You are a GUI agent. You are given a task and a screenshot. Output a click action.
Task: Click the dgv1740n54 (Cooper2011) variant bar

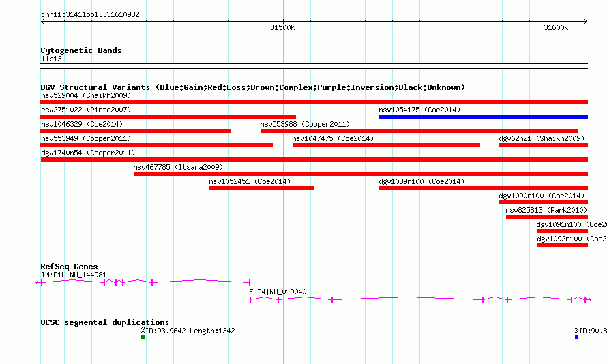(x=314, y=160)
